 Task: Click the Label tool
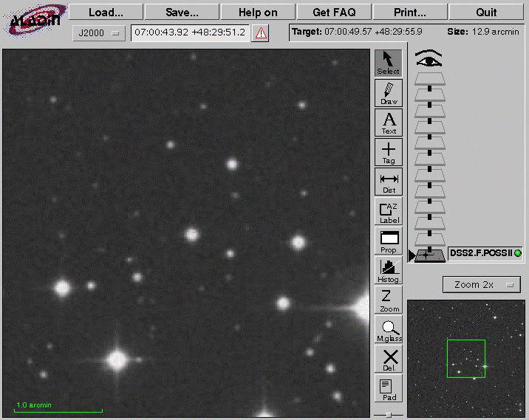click(389, 211)
